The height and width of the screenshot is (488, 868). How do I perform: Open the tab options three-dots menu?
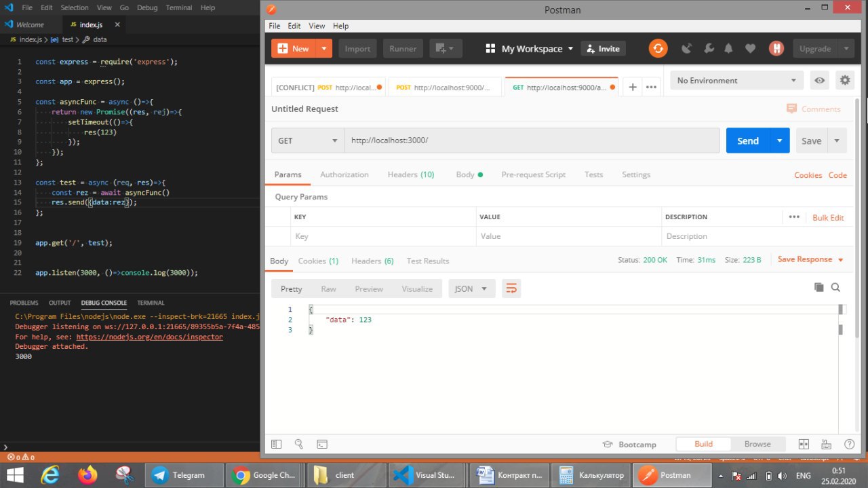pyautogui.click(x=651, y=87)
